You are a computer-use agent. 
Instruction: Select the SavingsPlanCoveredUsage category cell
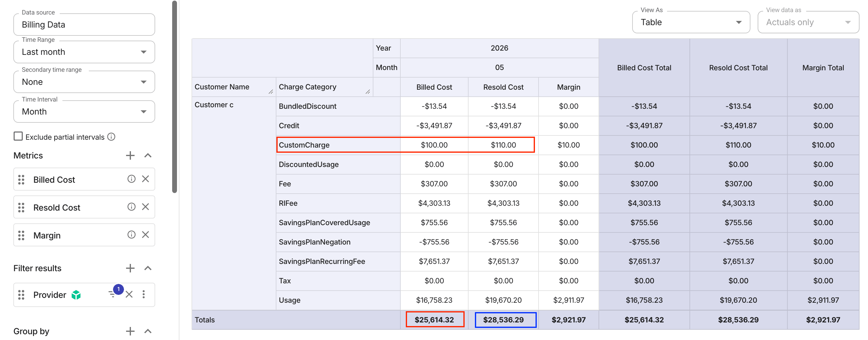point(338,223)
